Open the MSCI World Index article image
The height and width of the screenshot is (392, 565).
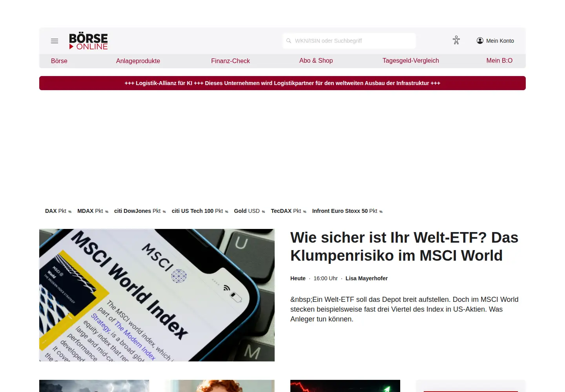click(x=157, y=295)
